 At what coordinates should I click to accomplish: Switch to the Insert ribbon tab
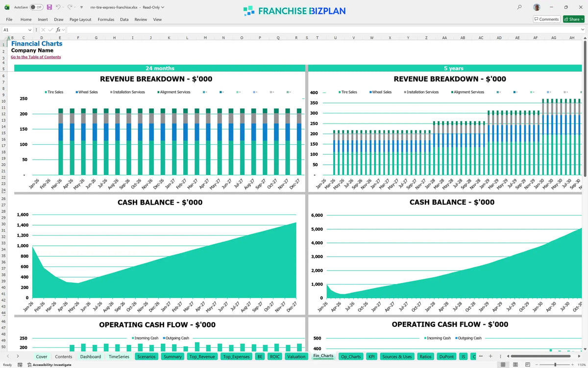coord(43,19)
